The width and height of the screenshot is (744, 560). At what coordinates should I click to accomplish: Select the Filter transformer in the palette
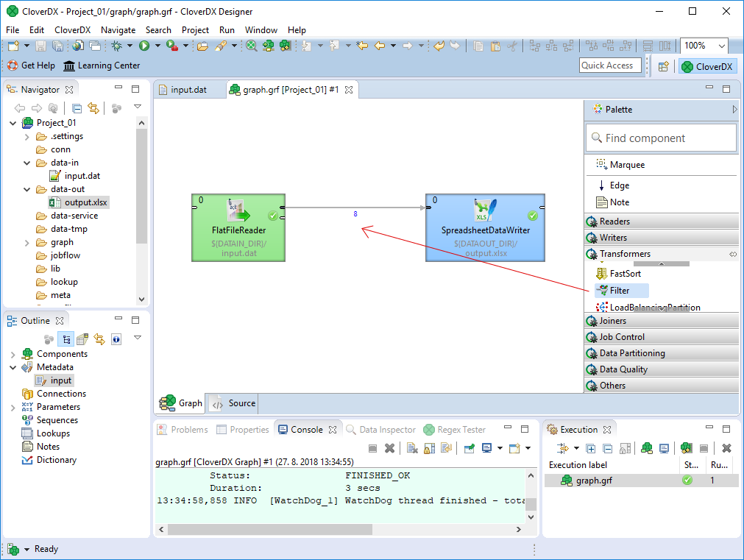click(620, 291)
